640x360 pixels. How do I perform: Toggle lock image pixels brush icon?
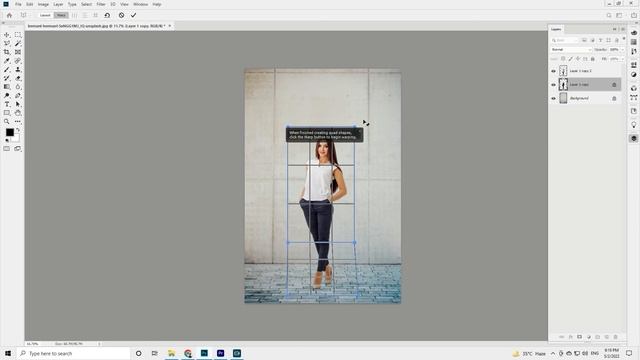[571, 59]
